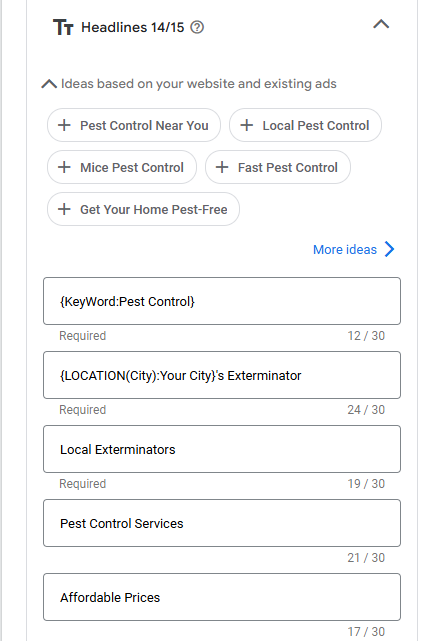This screenshot has height=641, width=423.
Task: Select the 'Local Pest Control' suggestion chip
Action: pos(305,125)
